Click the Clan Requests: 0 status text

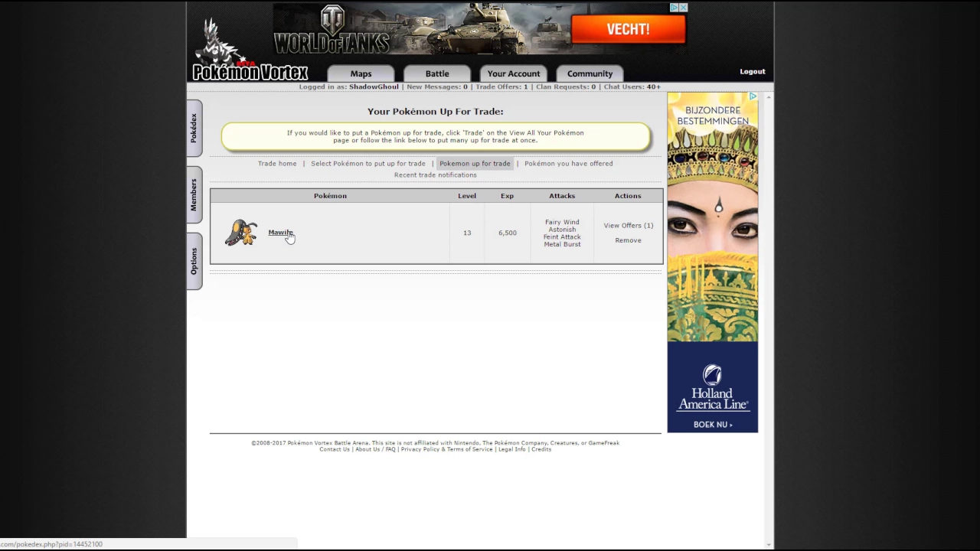[566, 86]
